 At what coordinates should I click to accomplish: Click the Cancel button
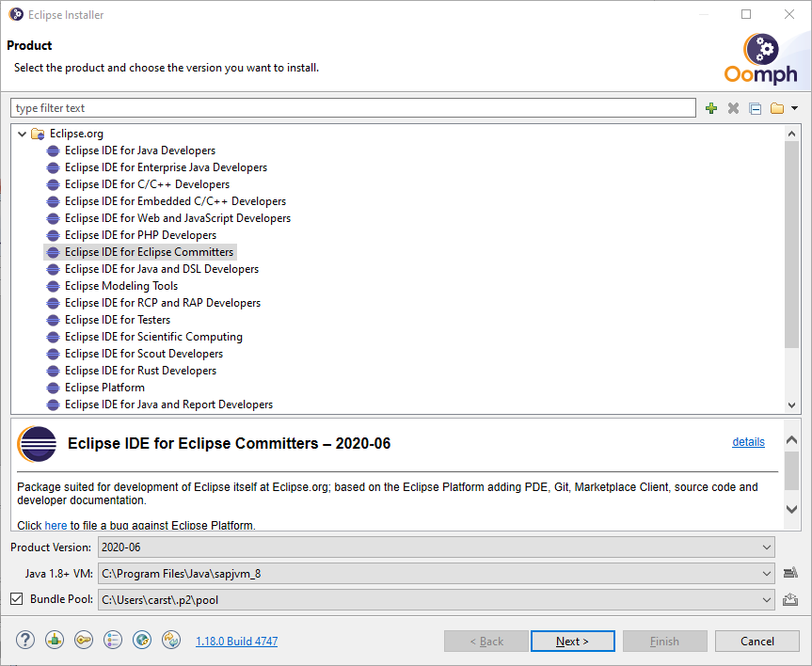(757, 642)
